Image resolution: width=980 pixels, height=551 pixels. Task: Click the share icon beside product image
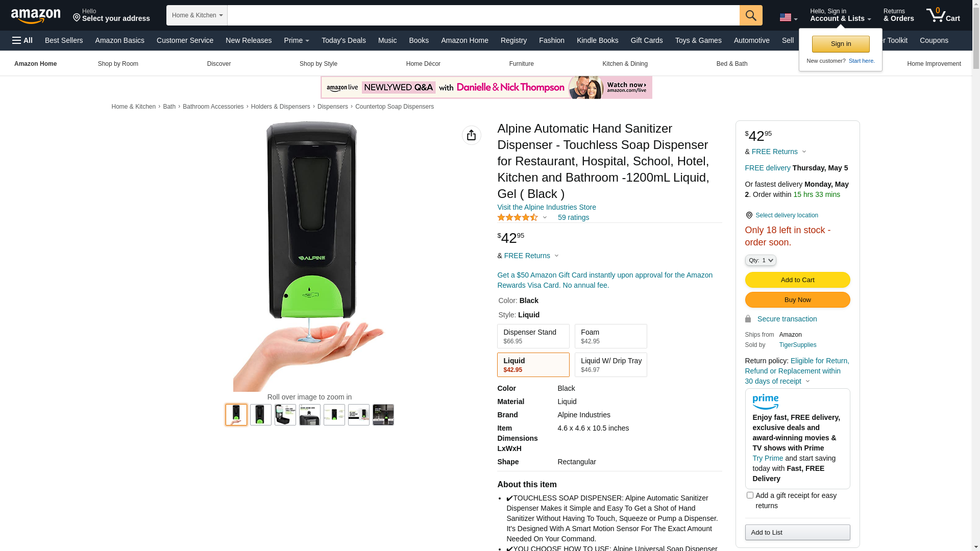tap(472, 135)
